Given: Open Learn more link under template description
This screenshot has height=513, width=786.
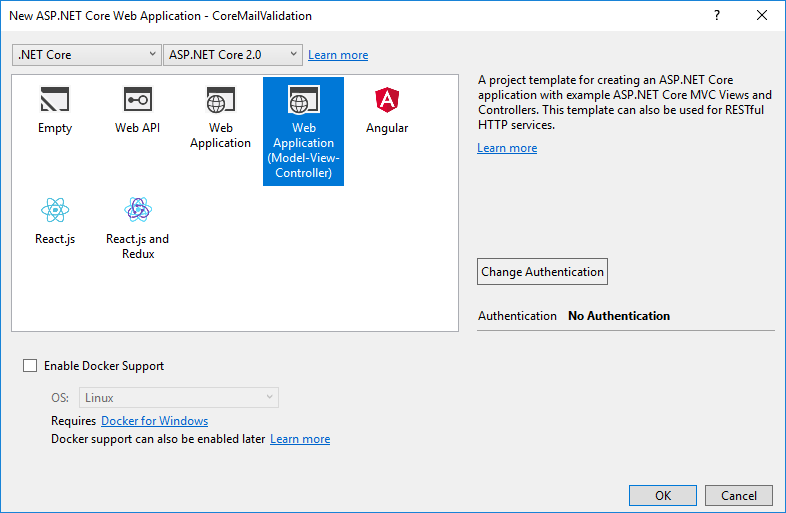Looking at the screenshot, I should pyautogui.click(x=507, y=148).
